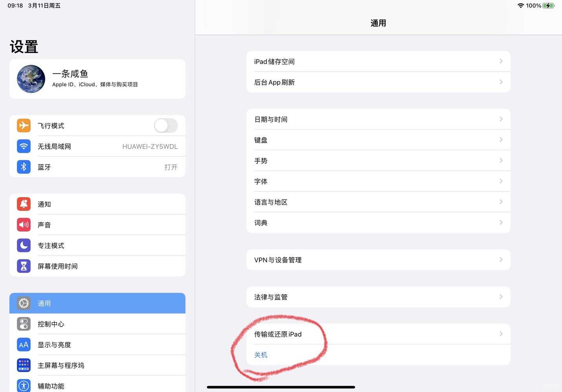Image resolution: width=562 pixels, height=392 pixels.
Task: Click the Bluetooth icon in sidebar
Action: click(x=24, y=167)
